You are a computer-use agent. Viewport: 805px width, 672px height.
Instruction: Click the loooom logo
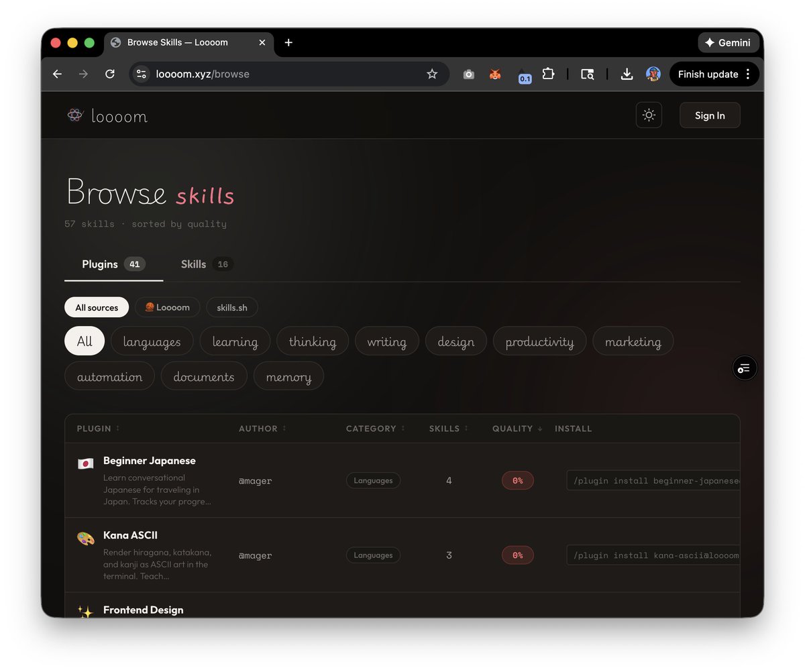[107, 115]
